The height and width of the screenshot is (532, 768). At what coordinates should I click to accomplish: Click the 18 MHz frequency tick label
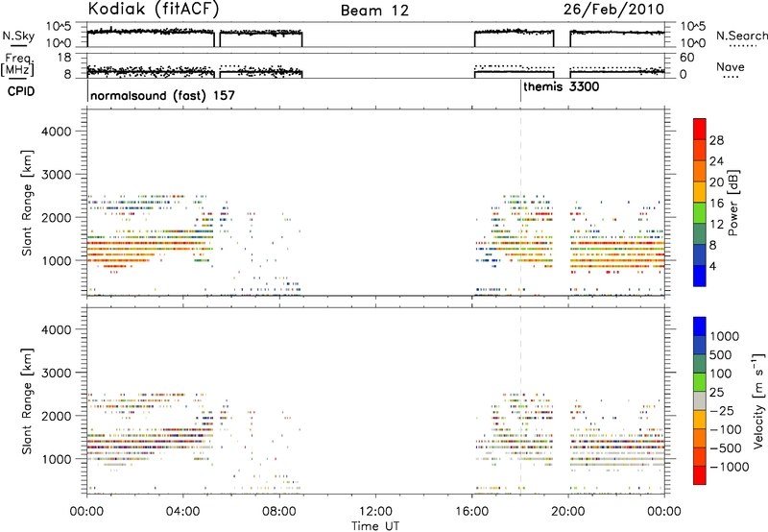pos(64,58)
